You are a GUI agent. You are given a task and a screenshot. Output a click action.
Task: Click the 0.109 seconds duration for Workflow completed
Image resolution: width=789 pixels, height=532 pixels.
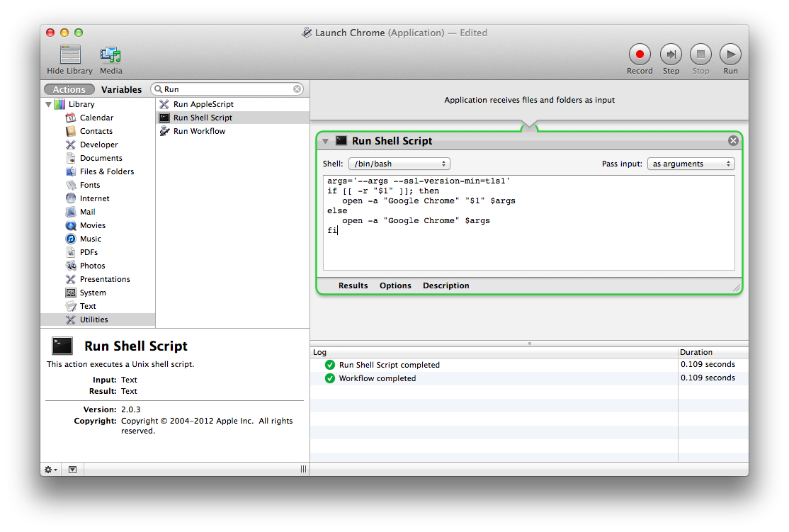point(708,378)
